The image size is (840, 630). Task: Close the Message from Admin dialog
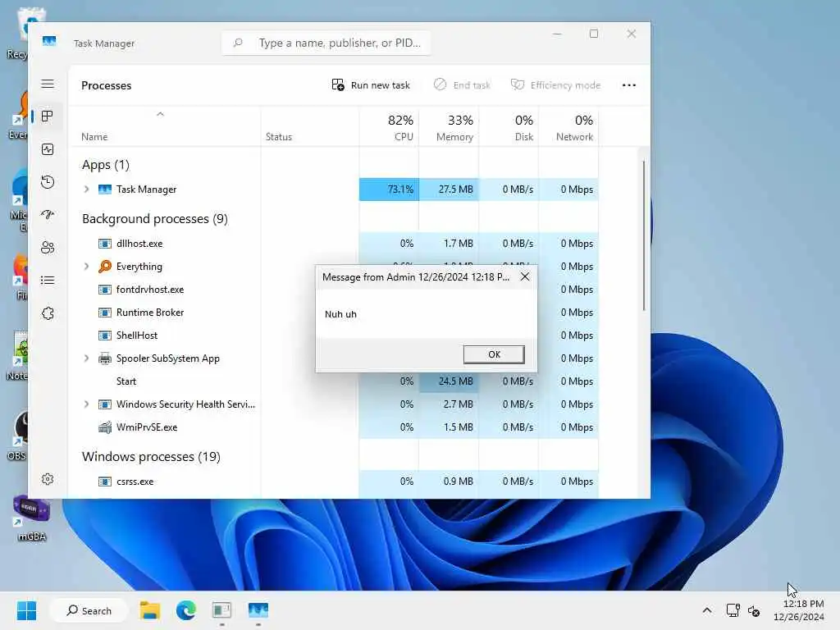[525, 277]
